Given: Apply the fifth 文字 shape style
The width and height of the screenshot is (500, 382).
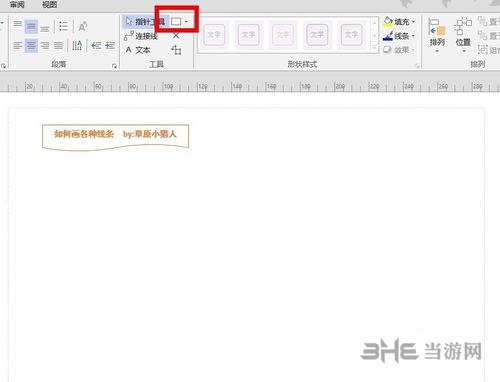Looking at the screenshot, I should click(x=351, y=34).
